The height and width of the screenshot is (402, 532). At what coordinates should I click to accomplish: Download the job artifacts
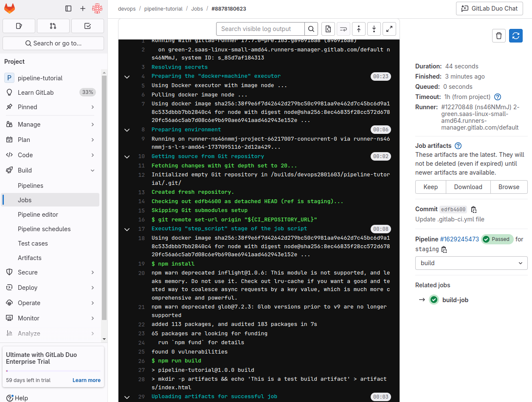[x=468, y=187]
